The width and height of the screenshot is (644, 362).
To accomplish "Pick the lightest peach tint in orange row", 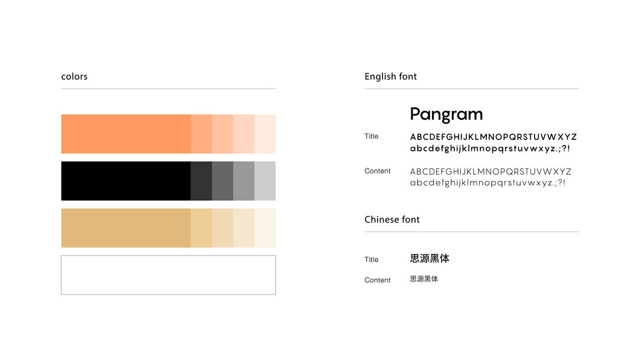I will tap(265, 134).
